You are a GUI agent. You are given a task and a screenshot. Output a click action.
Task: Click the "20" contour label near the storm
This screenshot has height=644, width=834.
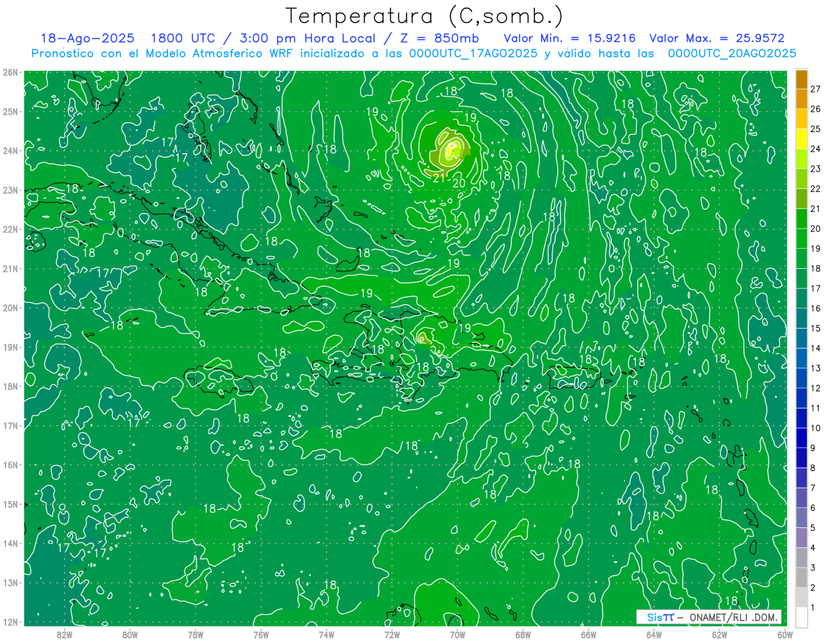459,183
